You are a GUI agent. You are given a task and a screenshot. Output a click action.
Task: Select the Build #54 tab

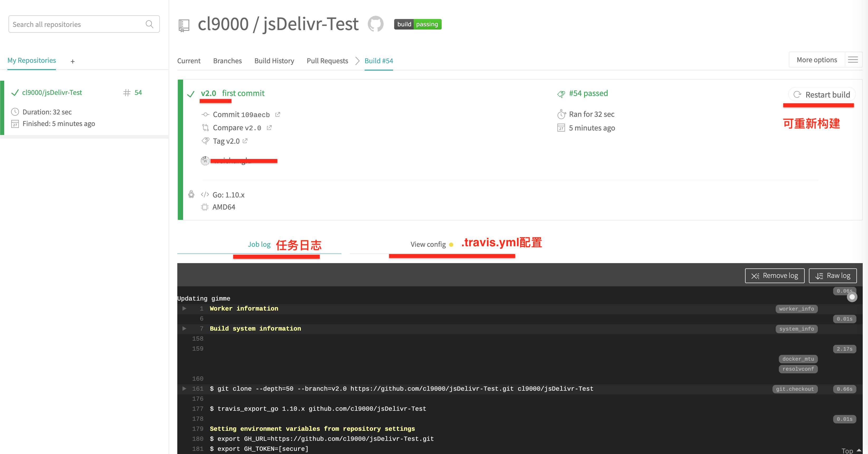[379, 61]
